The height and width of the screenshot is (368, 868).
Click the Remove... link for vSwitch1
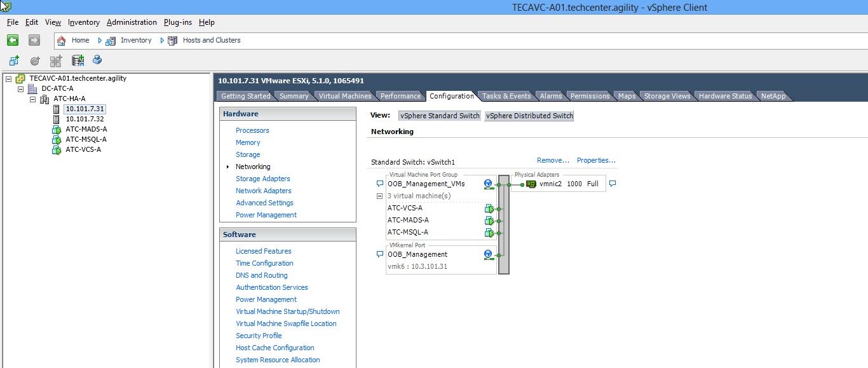tap(553, 161)
